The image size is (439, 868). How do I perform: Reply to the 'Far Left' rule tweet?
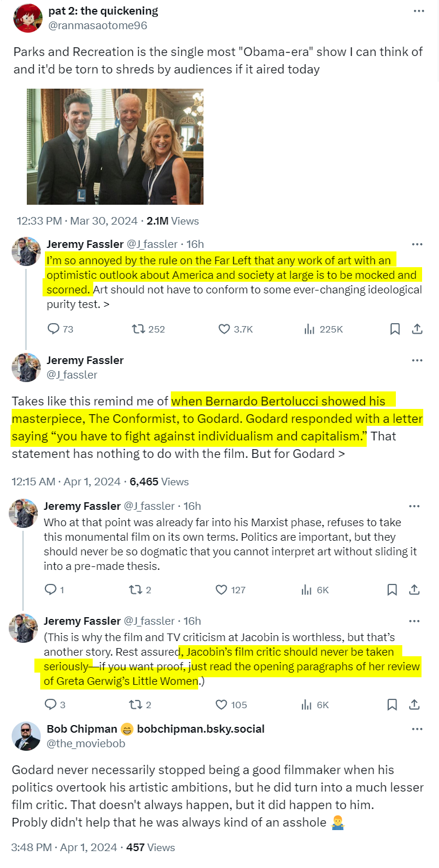tap(54, 330)
